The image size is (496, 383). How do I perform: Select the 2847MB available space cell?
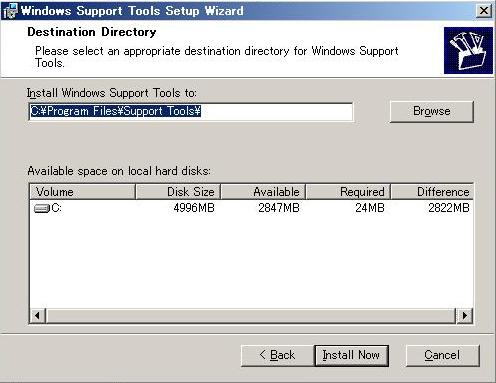[279, 208]
